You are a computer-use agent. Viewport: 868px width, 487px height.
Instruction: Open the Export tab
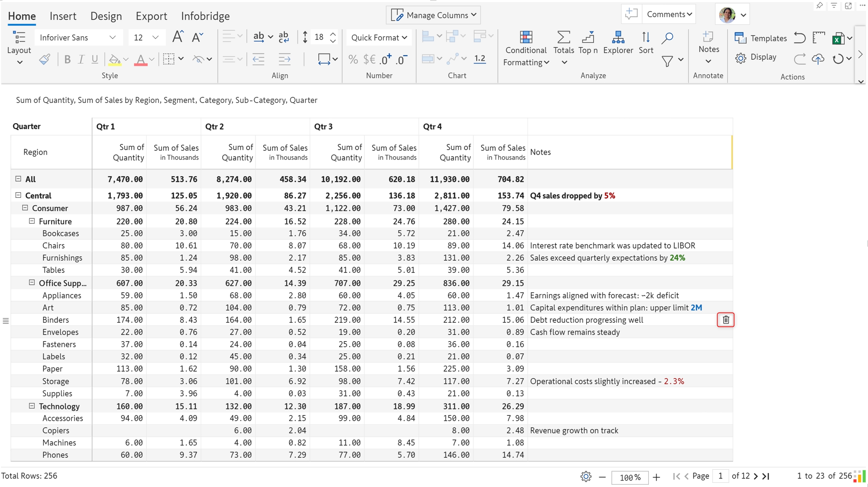[151, 16]
